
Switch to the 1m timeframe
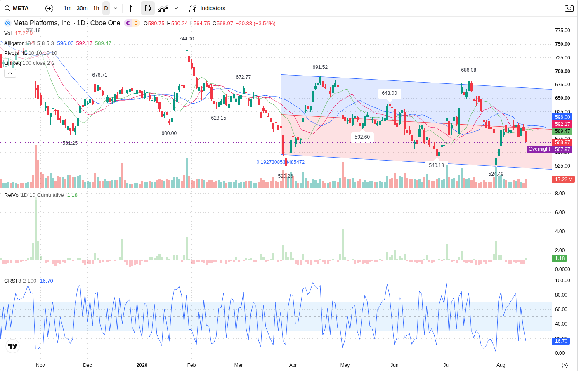pos(68,8)
